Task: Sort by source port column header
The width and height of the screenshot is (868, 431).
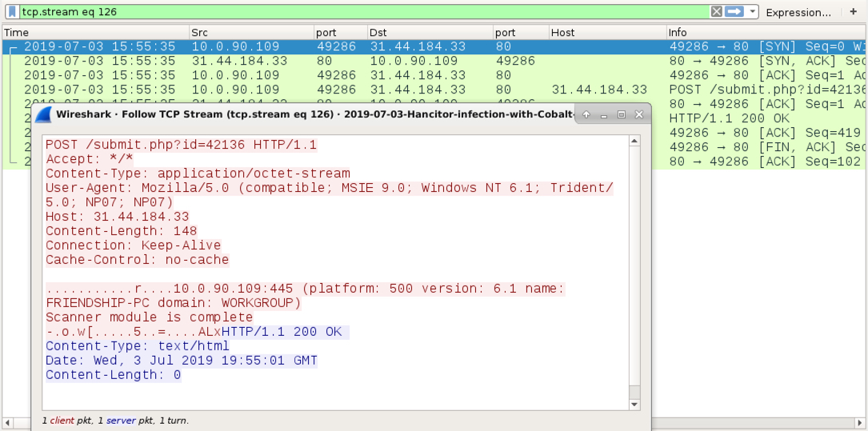Action: click(x=341, y=33)
